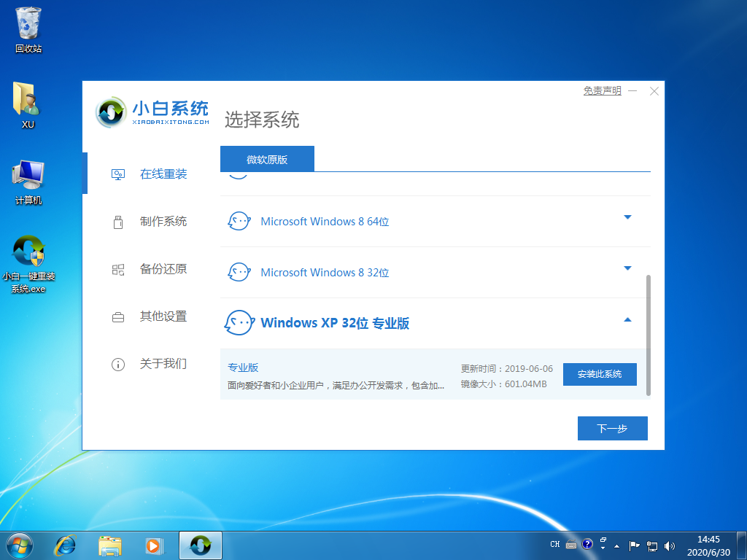The image size is (747, 560).
Task: Click the Xiaobai icon on the taskbar
Action: (200, 545)
